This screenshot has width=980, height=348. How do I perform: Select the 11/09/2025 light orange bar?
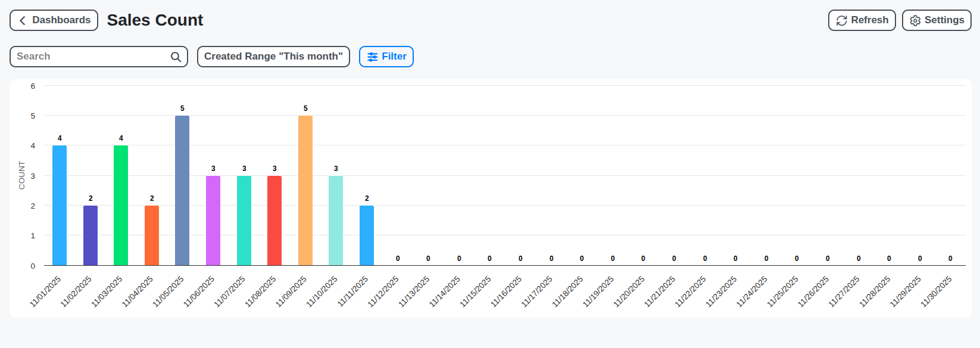(x=305, y=191)
